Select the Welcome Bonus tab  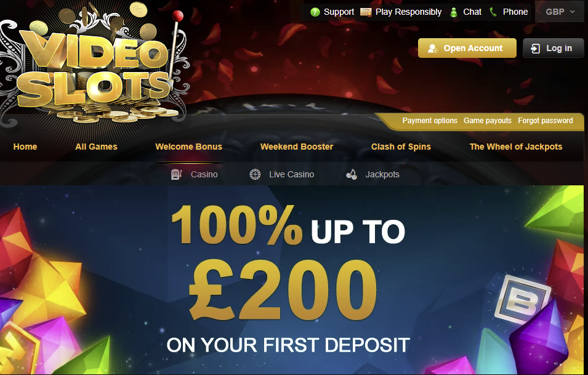(188, 147)
